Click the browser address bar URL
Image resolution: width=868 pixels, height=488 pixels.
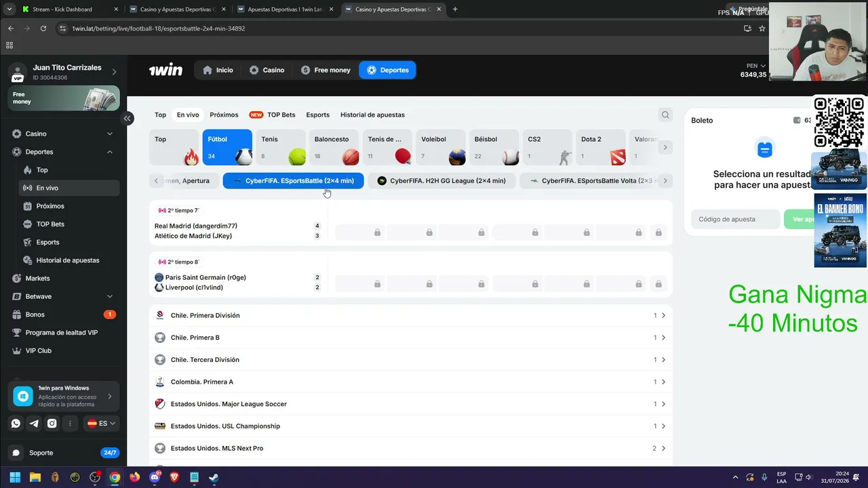pyautogui.click(x=159, y=28)
